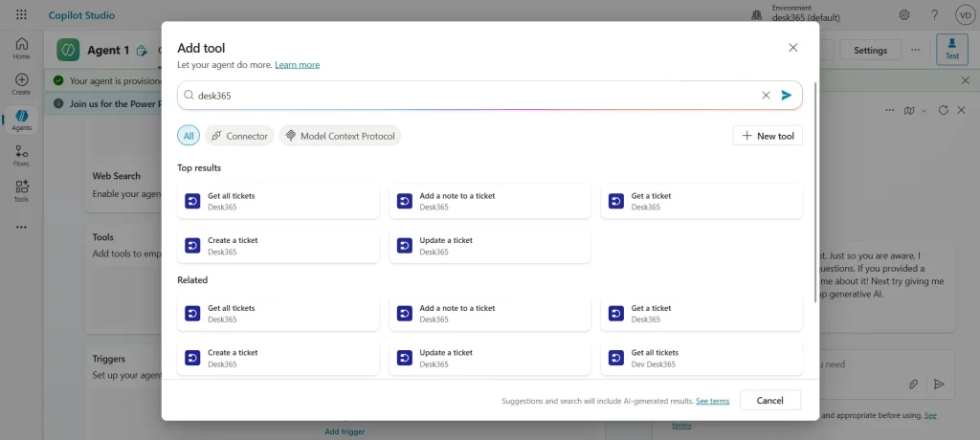Open Flows in the left sidebar
This screenshot has width=980, height=440.
coord(21,156)
